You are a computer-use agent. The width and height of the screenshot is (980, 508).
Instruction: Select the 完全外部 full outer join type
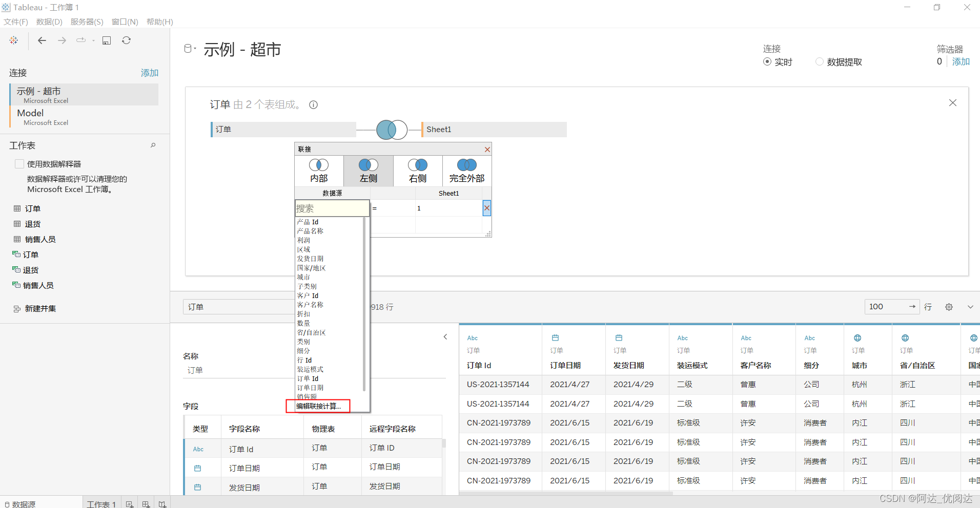click(467, 171)
